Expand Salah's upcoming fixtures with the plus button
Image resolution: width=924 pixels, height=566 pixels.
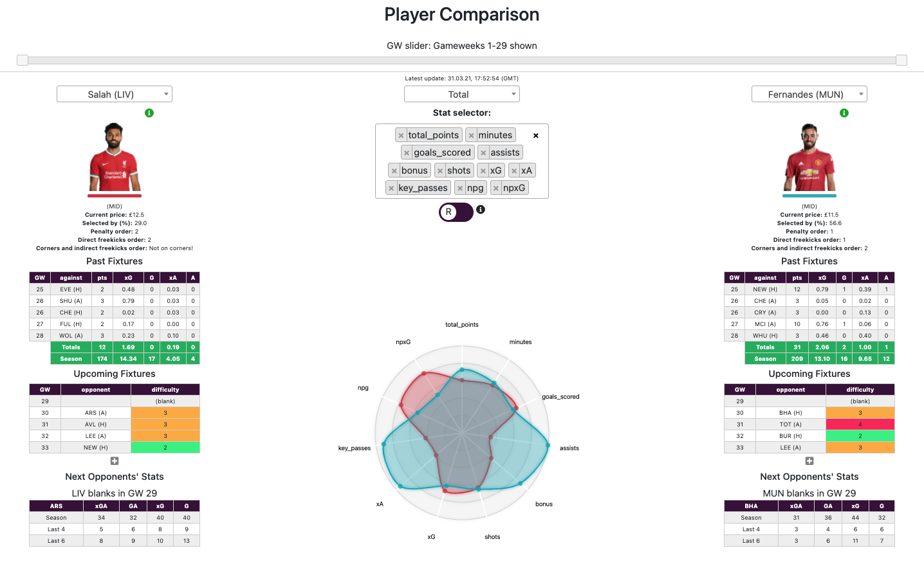coord(114,461)
